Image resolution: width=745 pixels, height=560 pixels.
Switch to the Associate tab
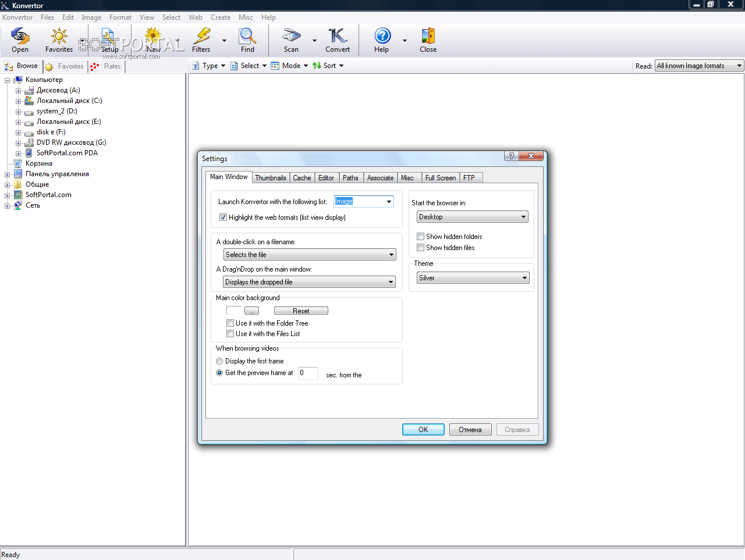(x=381, y=178)
